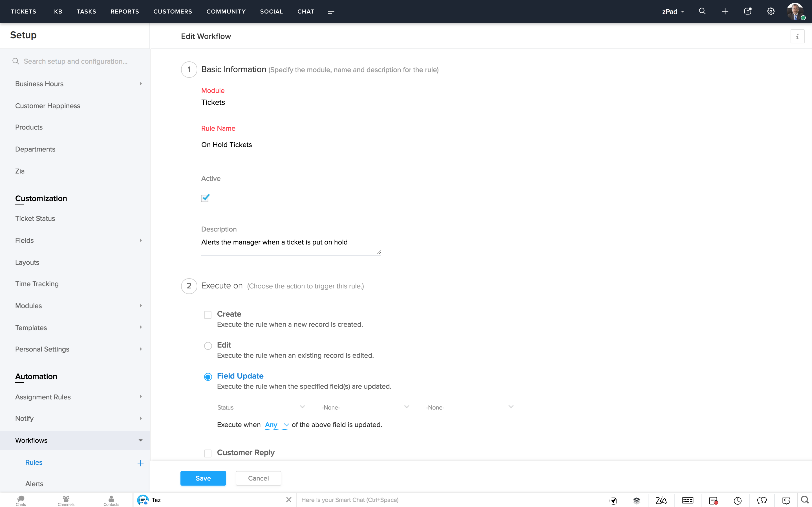
Task: Go to the CUSTOMERS tab
Action: point(173,11)
